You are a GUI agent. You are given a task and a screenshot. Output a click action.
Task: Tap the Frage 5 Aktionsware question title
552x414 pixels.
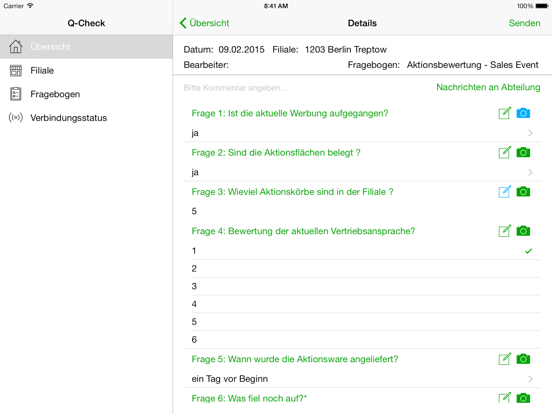295,359
